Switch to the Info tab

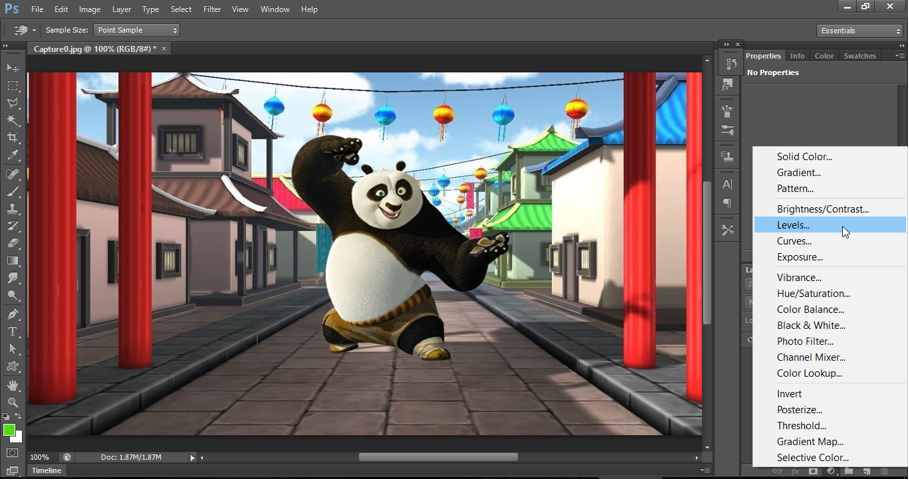coord(797,56)
